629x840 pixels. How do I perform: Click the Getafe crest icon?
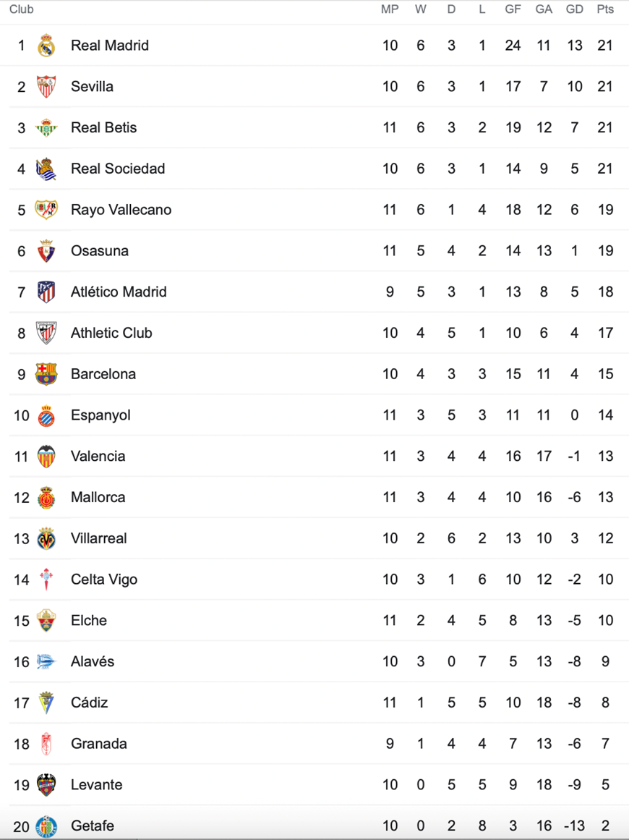[x=46, y=826]
